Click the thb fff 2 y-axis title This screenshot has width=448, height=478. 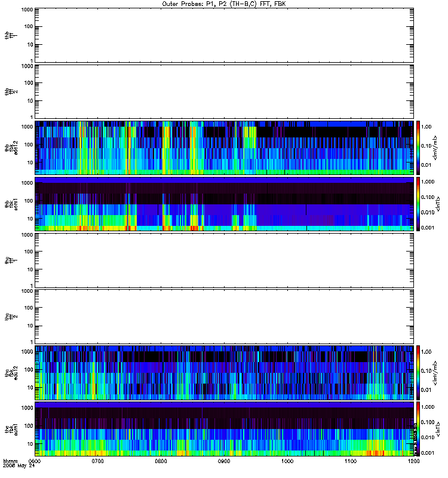(11, 92)
